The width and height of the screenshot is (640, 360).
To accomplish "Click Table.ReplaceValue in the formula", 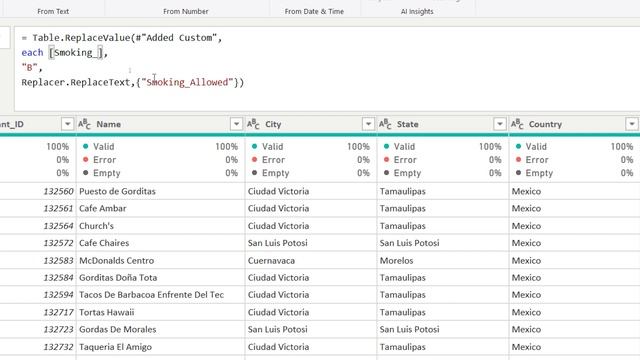I will 81,38.
